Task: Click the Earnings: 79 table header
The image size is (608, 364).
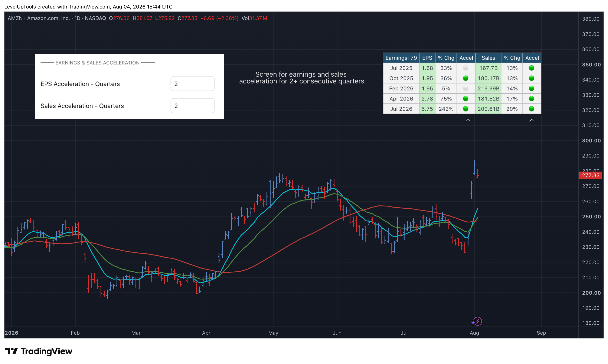Action: click(401, 58)
